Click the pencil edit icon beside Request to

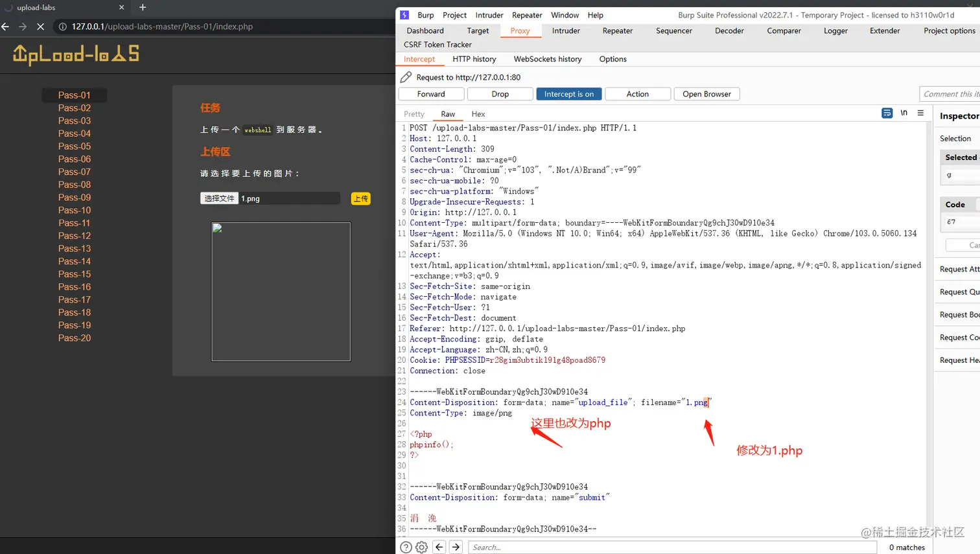406,77
